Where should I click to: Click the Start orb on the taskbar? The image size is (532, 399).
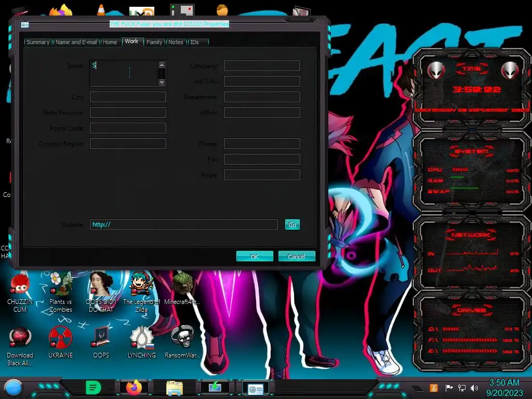(13, 388)
